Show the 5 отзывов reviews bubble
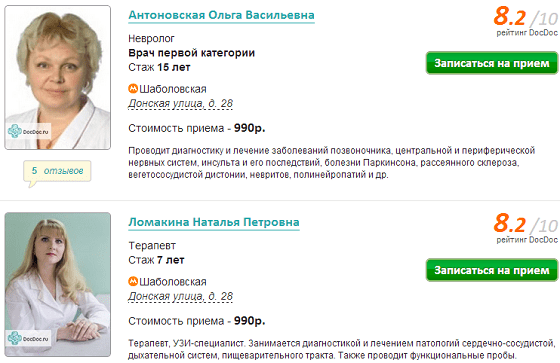This screenshot has width=560, height=363. pos(57,171)
